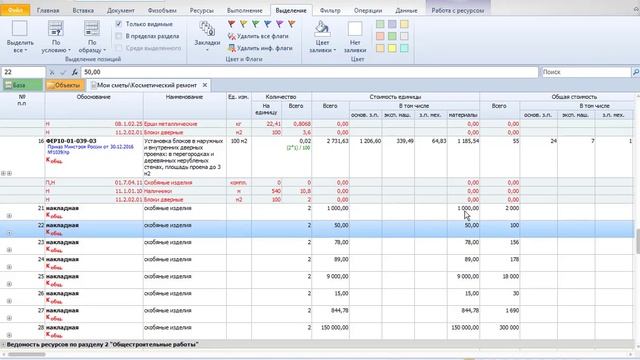
Task: Click the cell address box showing 22
Action: pos(23,72)
